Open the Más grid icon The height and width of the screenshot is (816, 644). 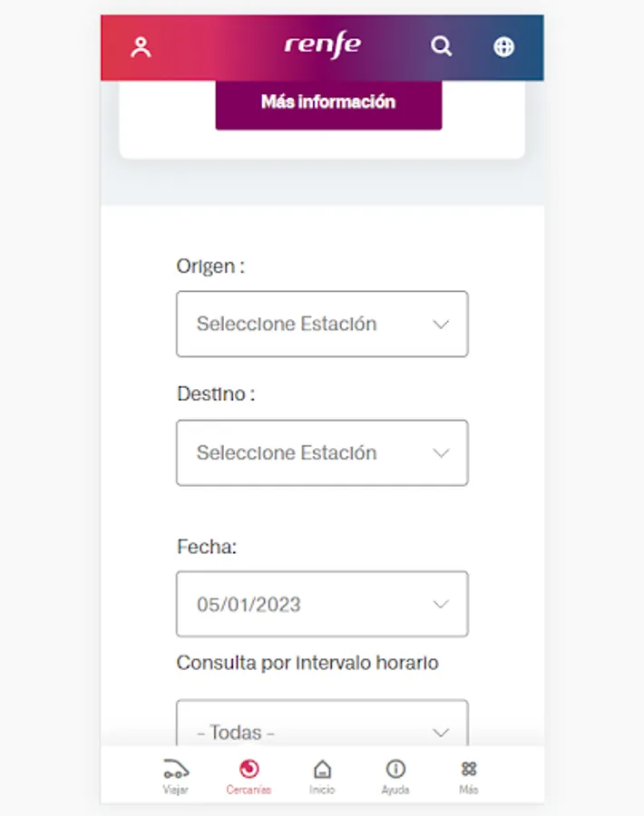pyautogui.click(x=469, y=770)
